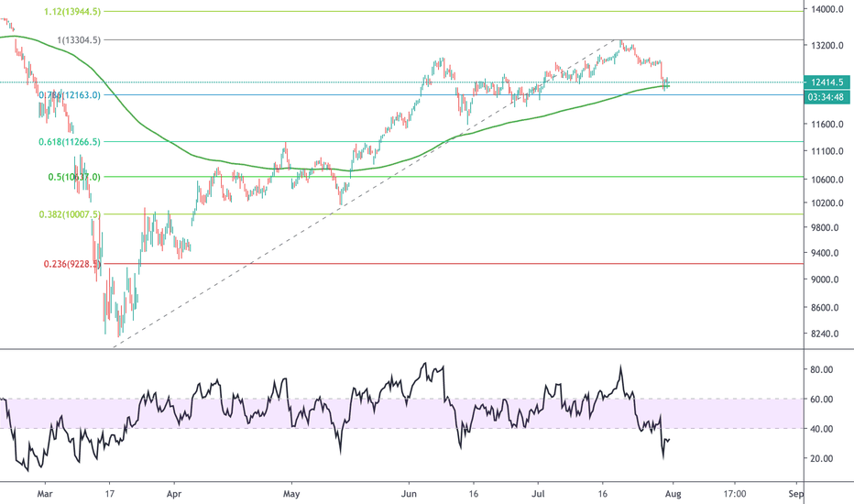Click the RSI 20.00 scale label
This screenshot has width=854, height=504.
(822, 459)
